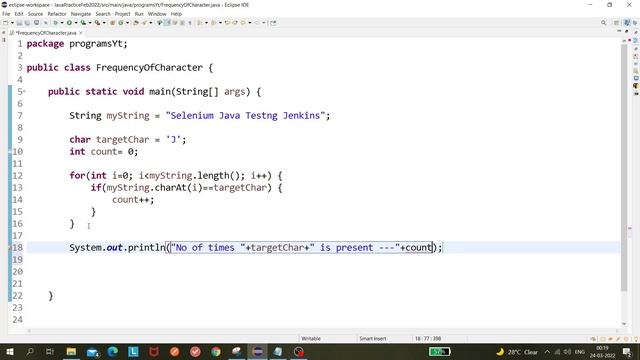640x360 pixels.
Task: Click the 'System.out.println' text on line 18
Action: coord(117,247)
